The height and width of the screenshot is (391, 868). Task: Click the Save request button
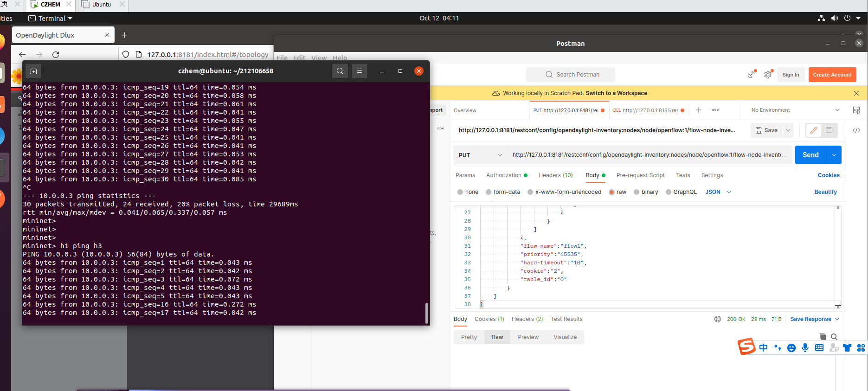coord(766,130)
